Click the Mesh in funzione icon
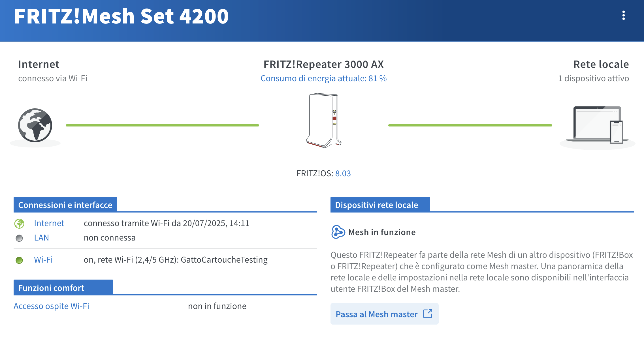The width and height of the screenshot is (644, 339). (x=338, y=232)
